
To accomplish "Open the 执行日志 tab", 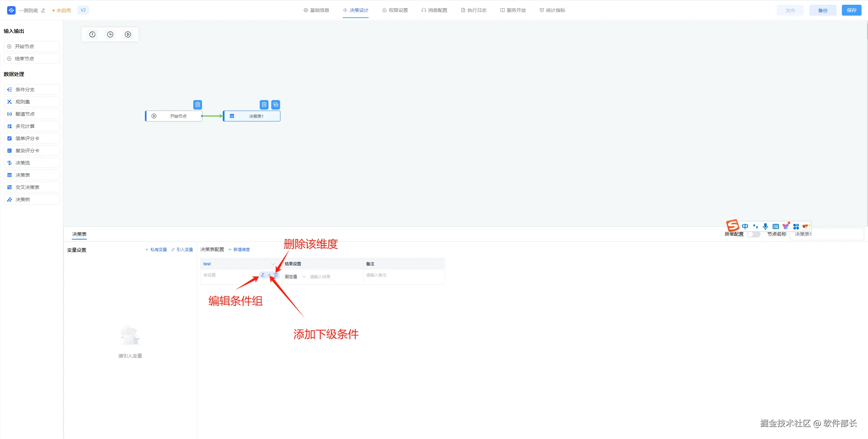I will 474,10.
